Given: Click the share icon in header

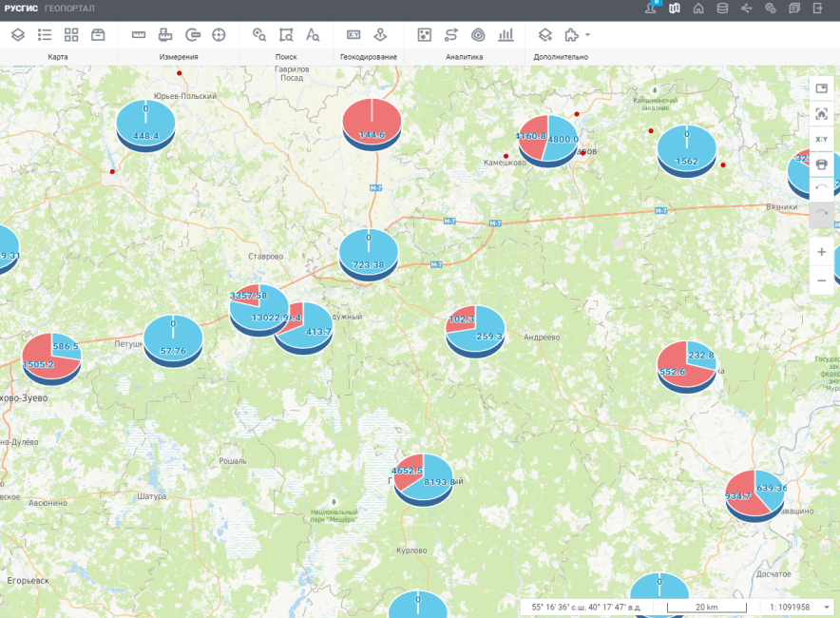Looking at the screenshot, I should [746, 8].
